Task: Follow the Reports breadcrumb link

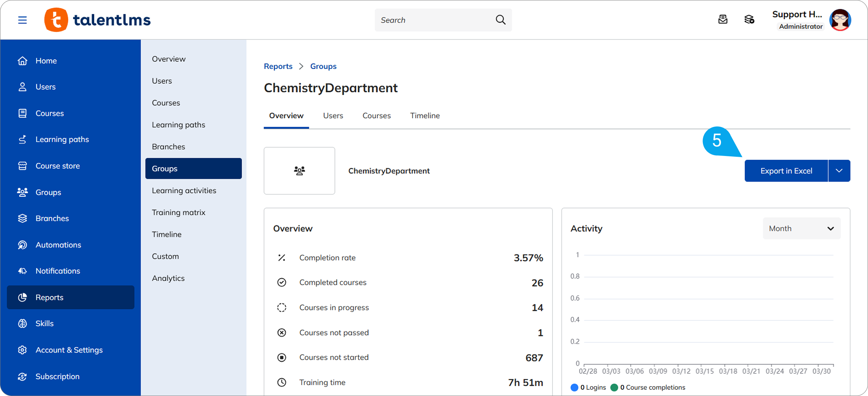Action: click(x=278, y=66)
